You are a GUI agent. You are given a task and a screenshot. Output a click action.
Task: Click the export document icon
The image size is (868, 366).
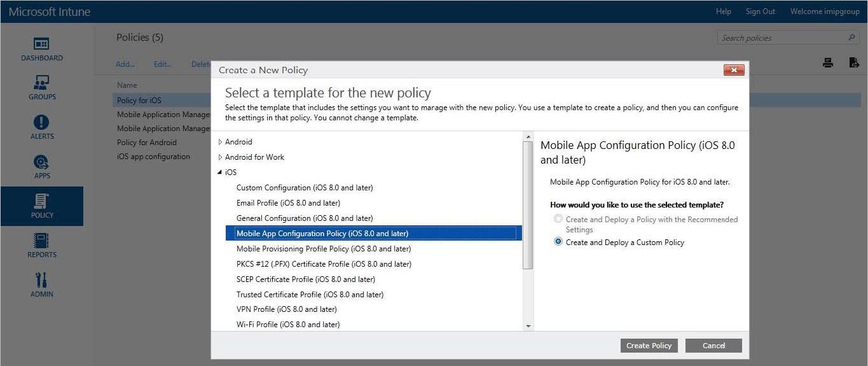pyautogui.click(x=854, y=62)
